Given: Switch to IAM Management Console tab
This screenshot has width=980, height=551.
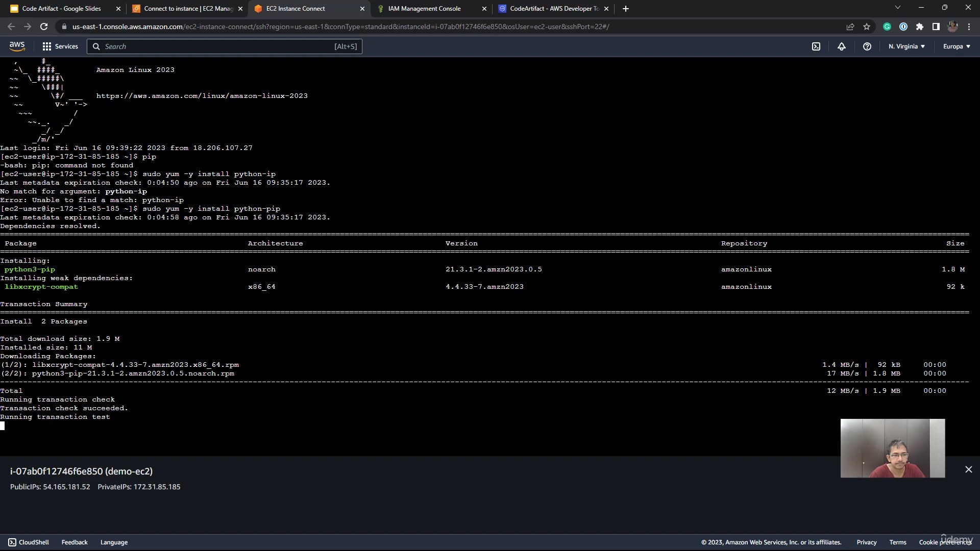Looking at the screenshot, I should point(424,9).
